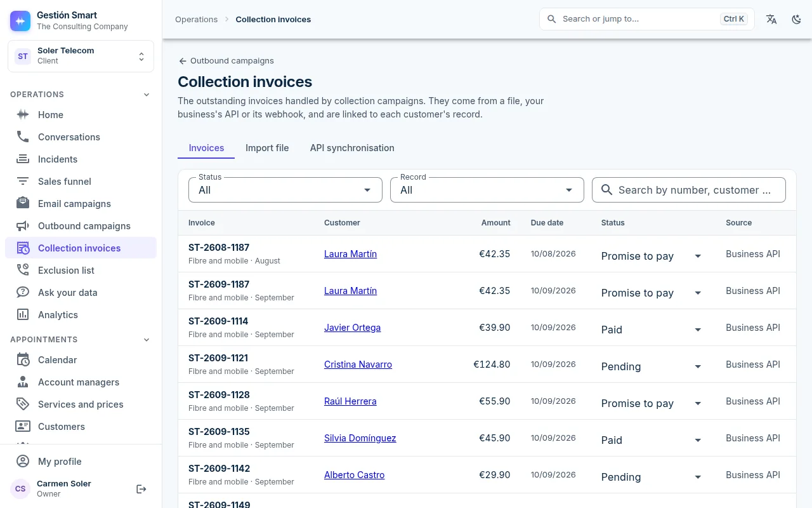The height and width of the screenshot is (508, 812).
Task: Select the Sales funnel icon
Action: 23,182
